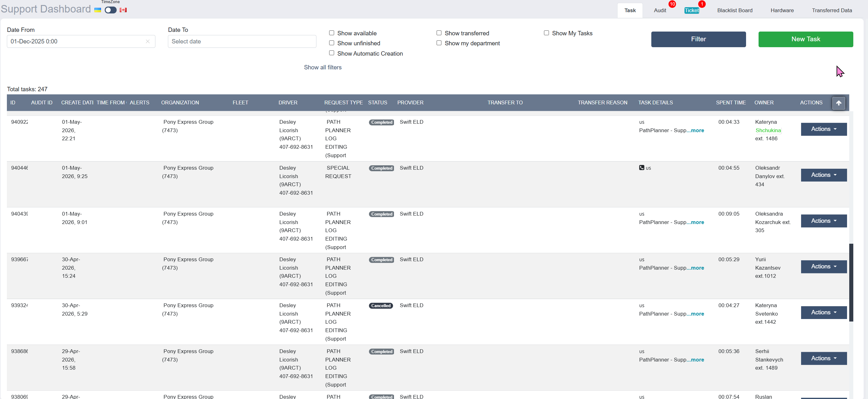
Task: Click the scroll-to-top arrow icon in table header
Action: tap(838, 103)
